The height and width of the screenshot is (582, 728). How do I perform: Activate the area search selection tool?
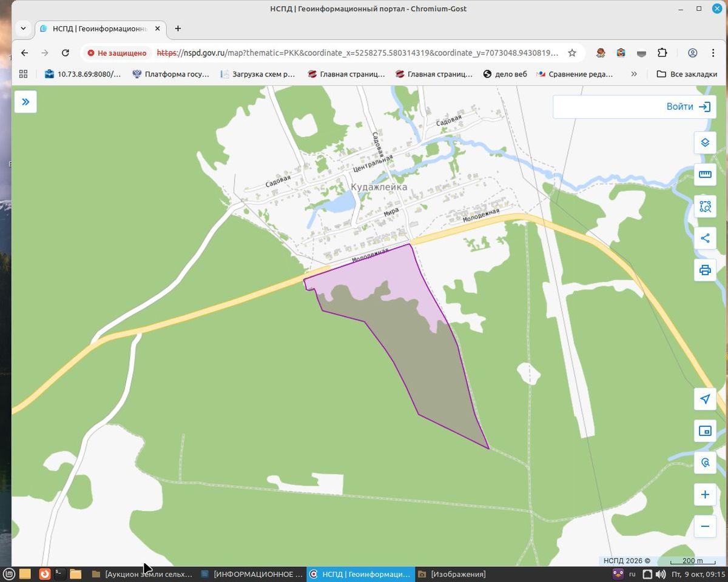pos(705,206)
